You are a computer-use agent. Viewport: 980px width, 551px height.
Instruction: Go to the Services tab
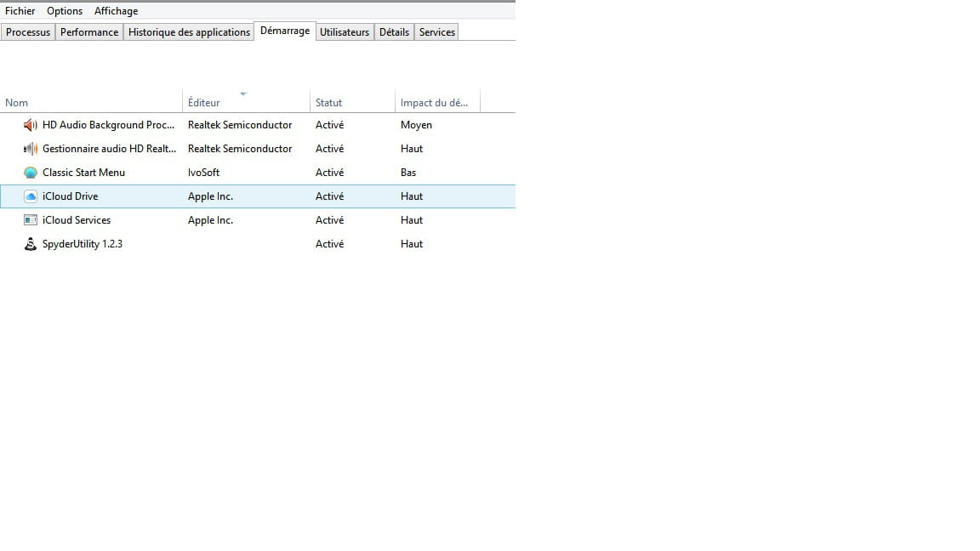point(437,31)
